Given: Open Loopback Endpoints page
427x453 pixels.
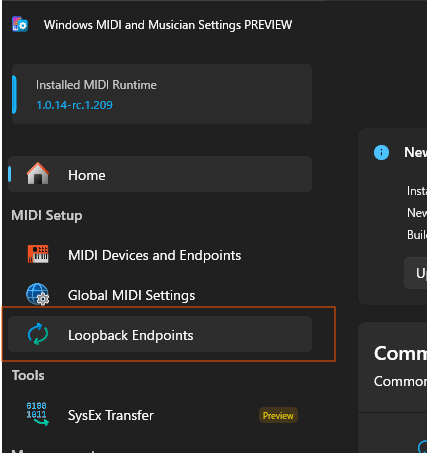Looking at the screenshot, I should click(160, 334).
